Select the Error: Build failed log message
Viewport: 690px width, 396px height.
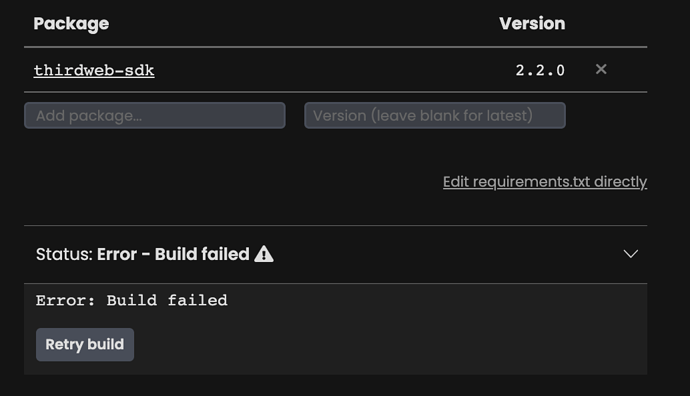(x=132, y=301)
